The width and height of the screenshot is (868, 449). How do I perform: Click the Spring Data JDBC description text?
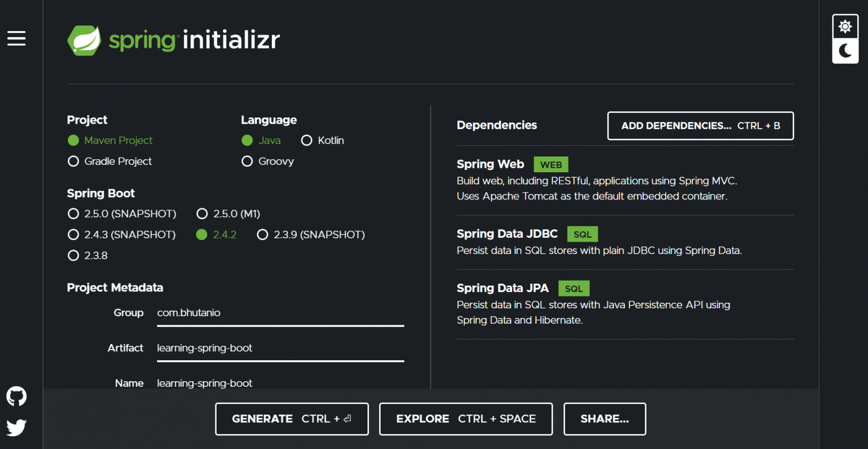coord(599,250)
